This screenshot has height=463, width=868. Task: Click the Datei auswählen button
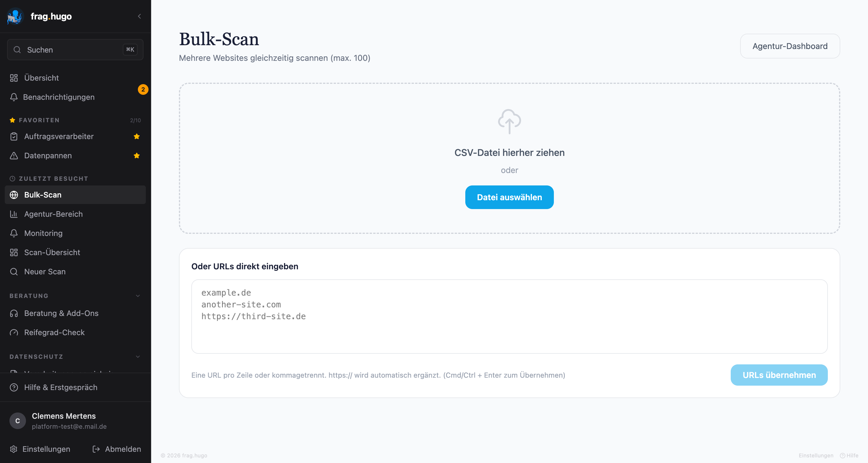click(510, 197)
